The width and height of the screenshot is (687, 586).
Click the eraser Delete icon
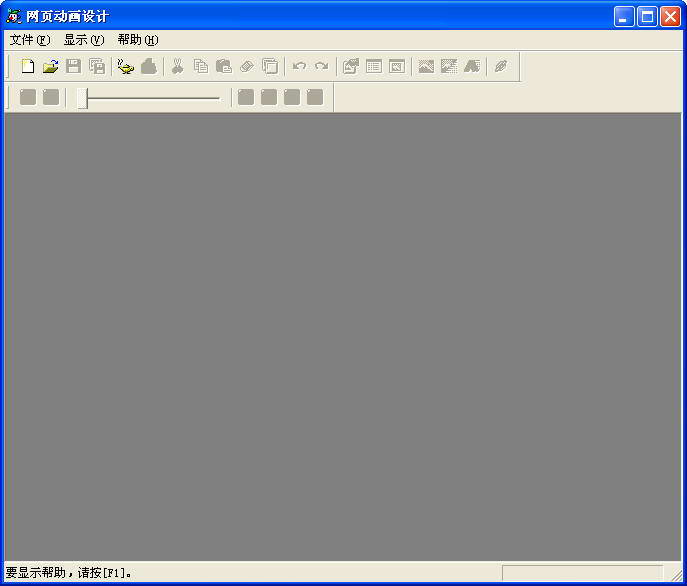(x=247, y=67)
